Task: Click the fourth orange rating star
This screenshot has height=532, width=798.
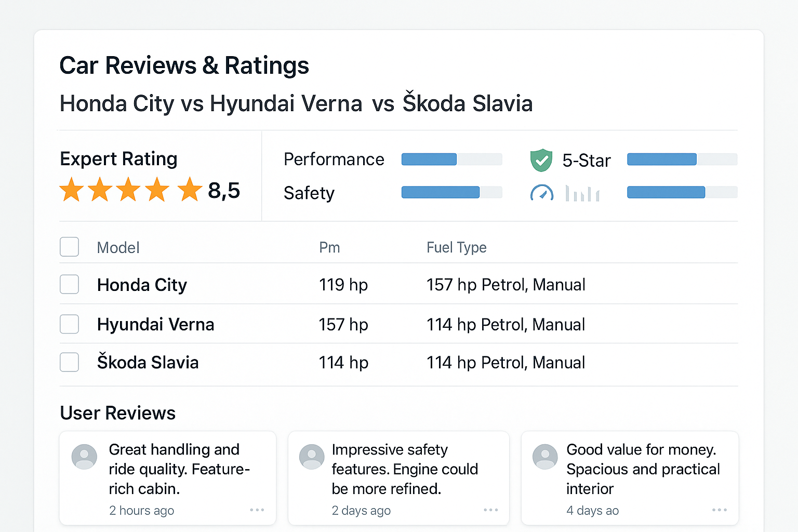Action: (x=157, y=190)
